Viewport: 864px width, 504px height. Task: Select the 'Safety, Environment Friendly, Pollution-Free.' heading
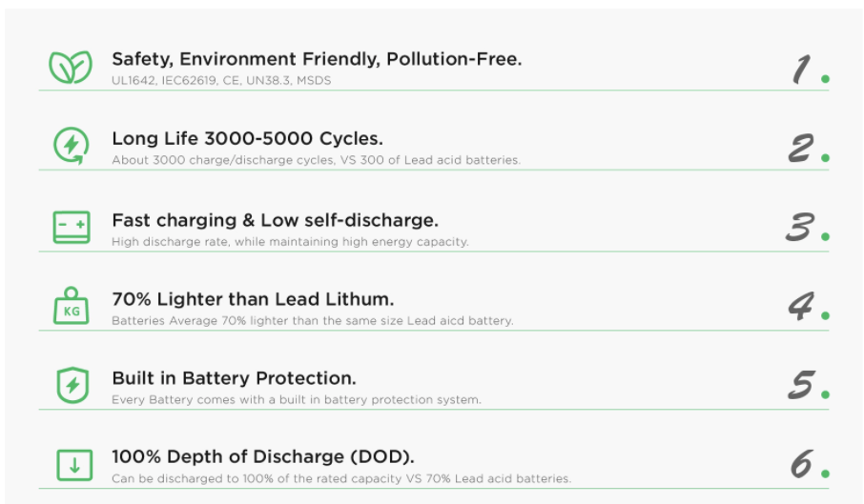click(317, 59)
